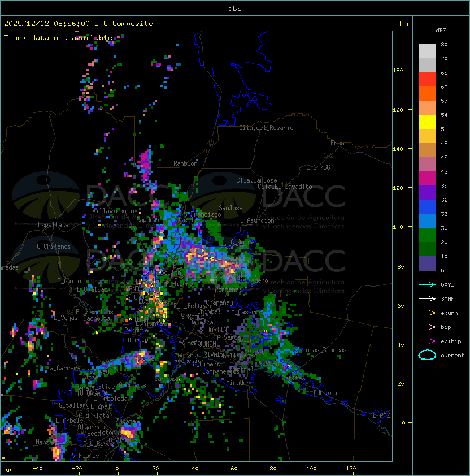Click the cyan 50YD arrow legend icon
Viewport: 470px width, 476px height.
point(427,284)
